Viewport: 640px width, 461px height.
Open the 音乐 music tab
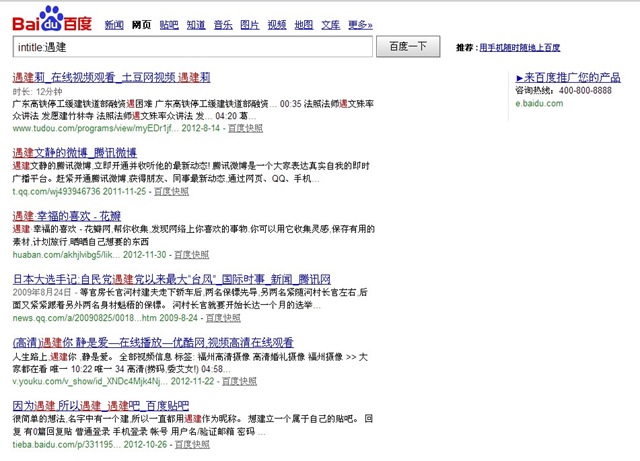point(223,25)
